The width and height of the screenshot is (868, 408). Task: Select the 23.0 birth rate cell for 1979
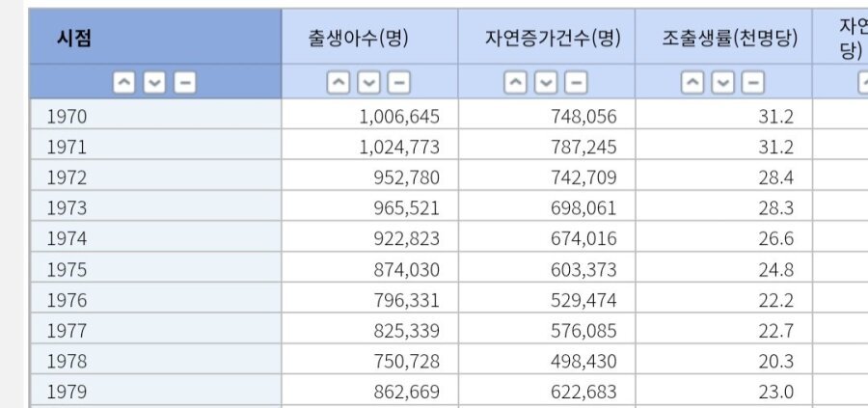tap(724, 390)
